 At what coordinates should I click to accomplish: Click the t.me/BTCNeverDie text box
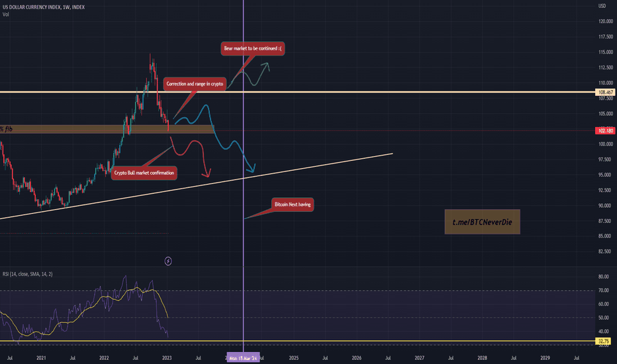click(x=482, y=222)
